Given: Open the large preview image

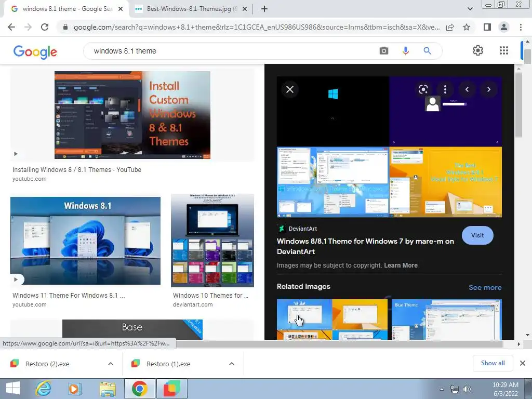Looking at the screenshot, I should point(389,147).
